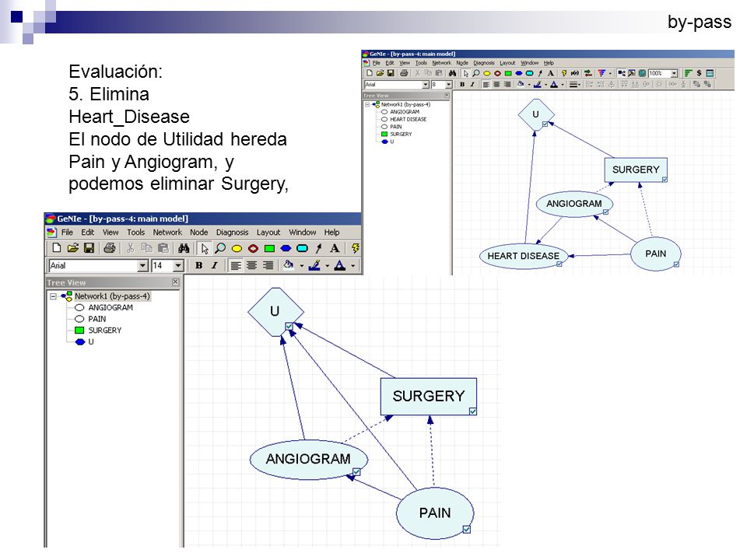Click text color 'A' in large window
The width and height of the screenshot is (747, 560).
click(340, 265)
